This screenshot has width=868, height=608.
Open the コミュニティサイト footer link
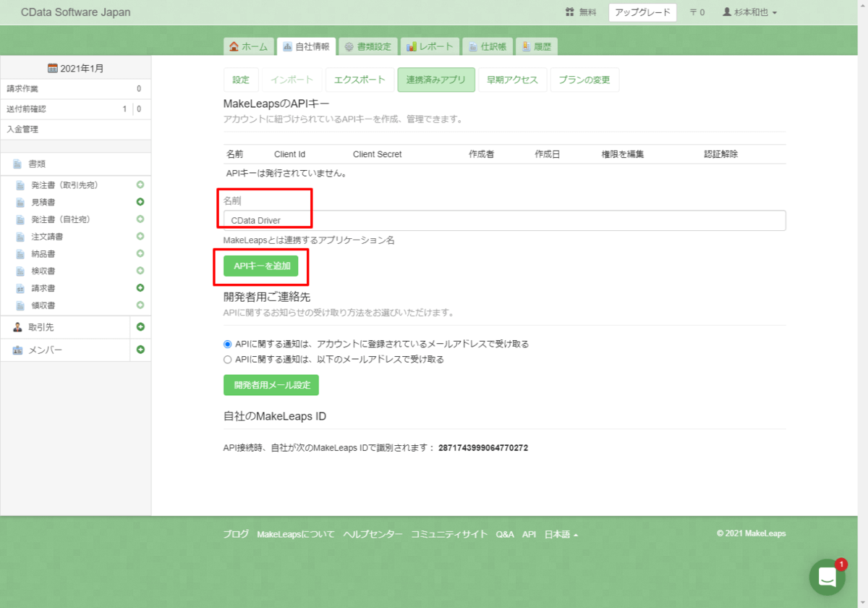coord(449,534)
